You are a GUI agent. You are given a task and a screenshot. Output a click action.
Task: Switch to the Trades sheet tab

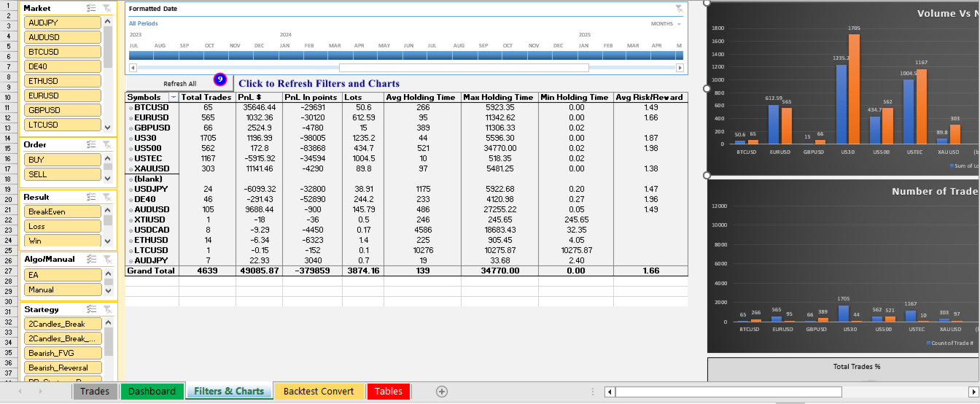(95, 392)
